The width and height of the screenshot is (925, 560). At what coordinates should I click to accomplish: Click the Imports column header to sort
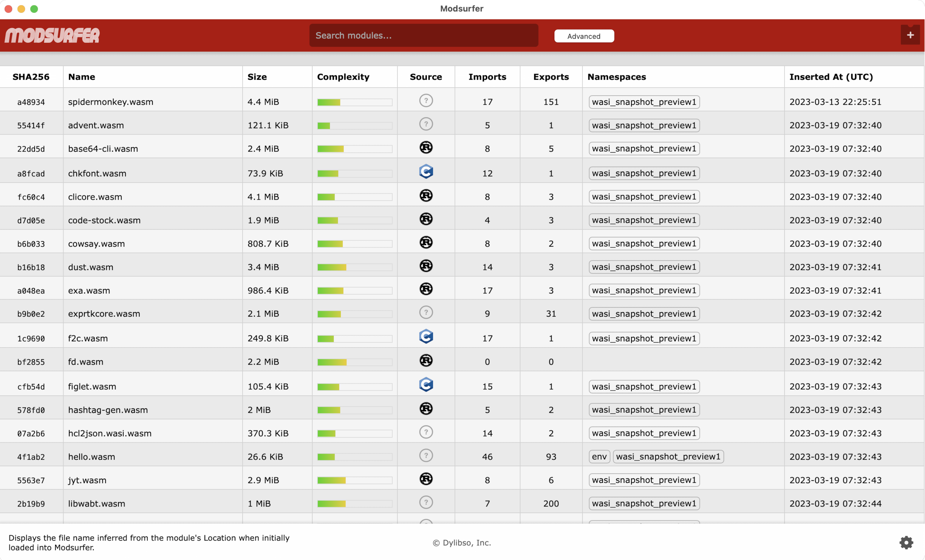487,77
